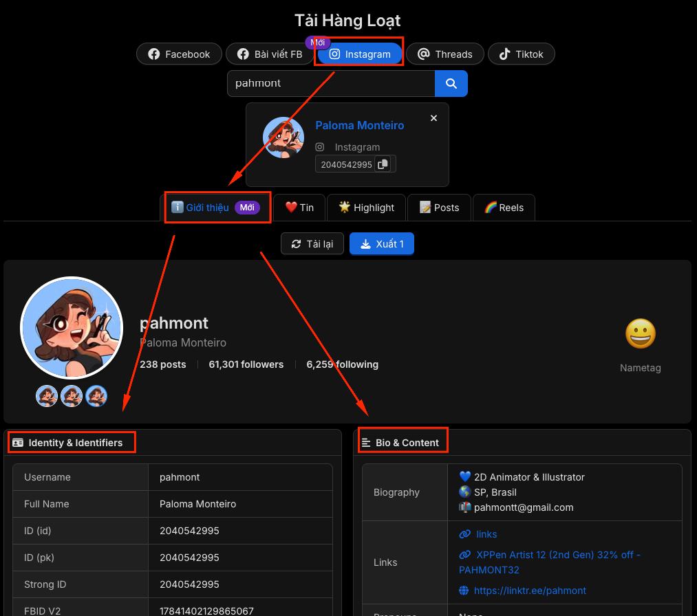Click the Nametag smiley emoji
Viewport: 697px width, 616px height.
pos(640,333)
